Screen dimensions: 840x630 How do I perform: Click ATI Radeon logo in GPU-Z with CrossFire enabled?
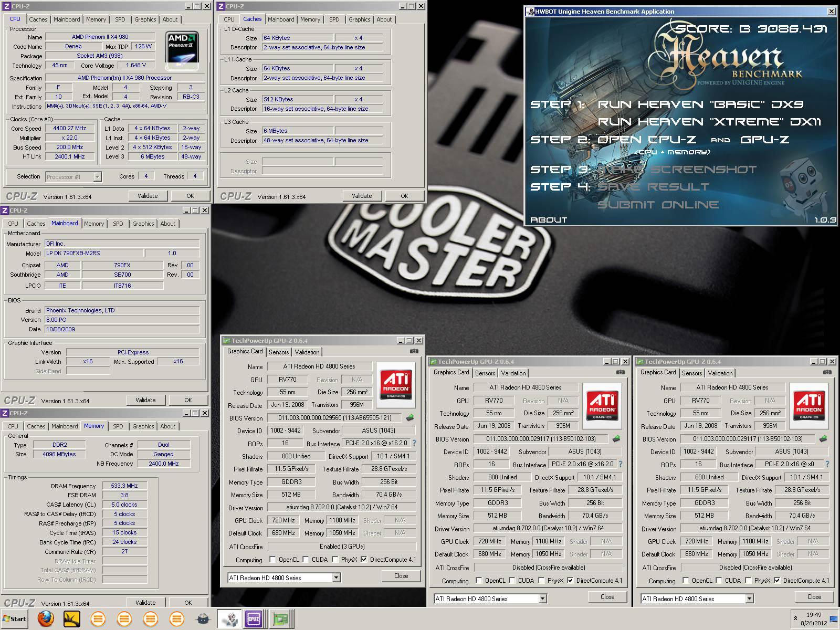[x=395, y=385]
